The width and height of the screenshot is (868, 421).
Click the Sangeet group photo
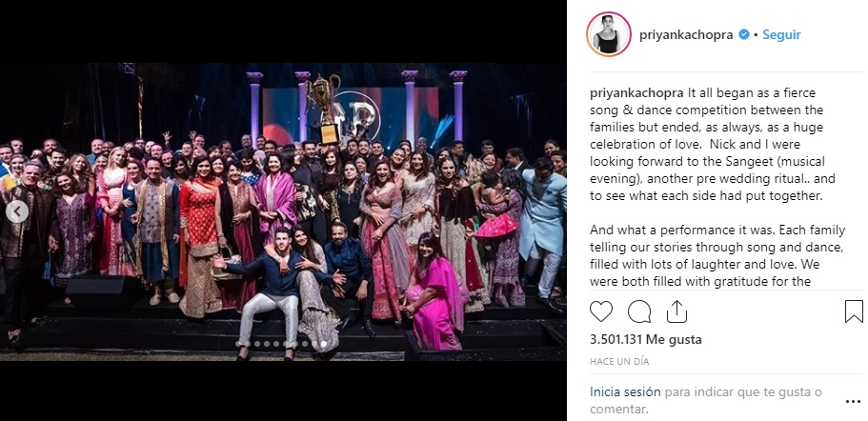283,211
